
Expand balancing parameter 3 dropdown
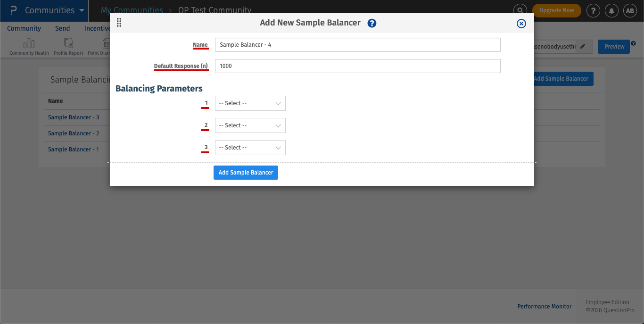coord(250,148)
